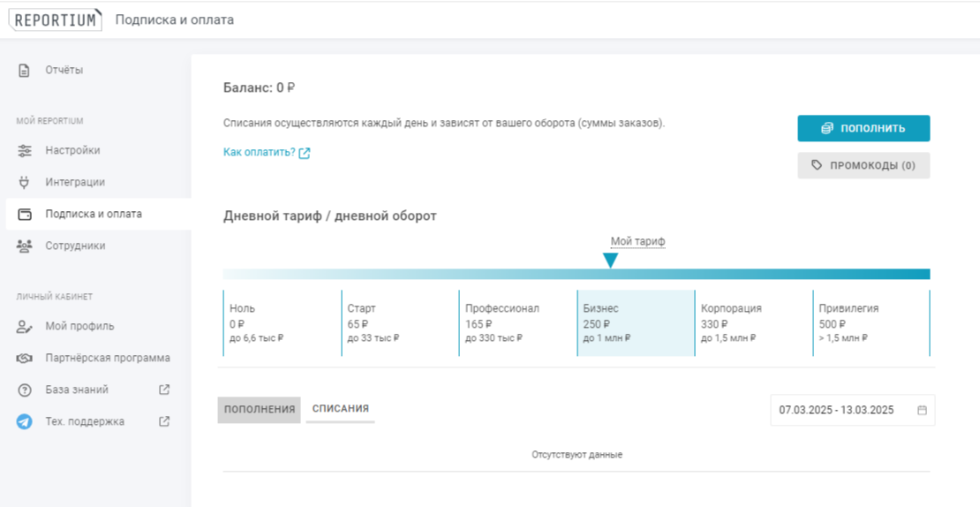Select the Привилегия tariff card
980x507 pixels.
(870, 323)
